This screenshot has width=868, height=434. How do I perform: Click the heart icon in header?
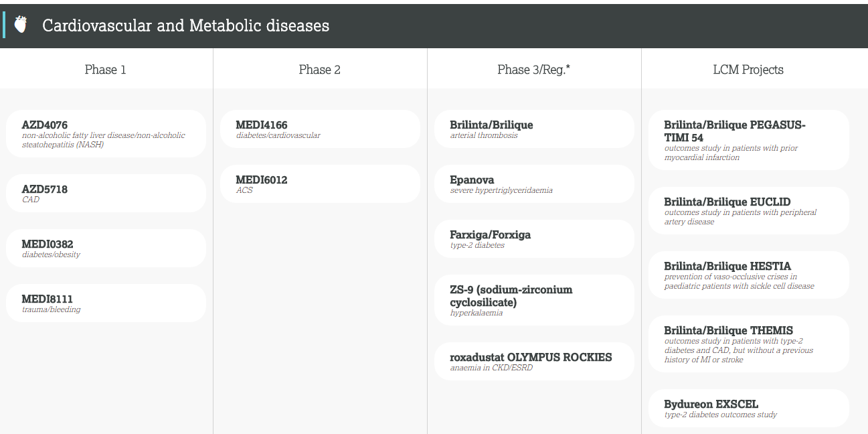coord(21,25)
